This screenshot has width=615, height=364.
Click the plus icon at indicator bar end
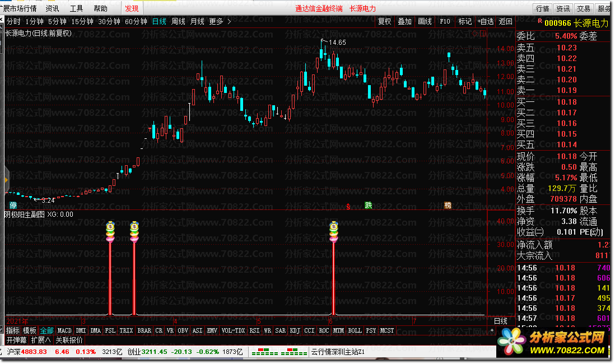(x=492, y=330)
